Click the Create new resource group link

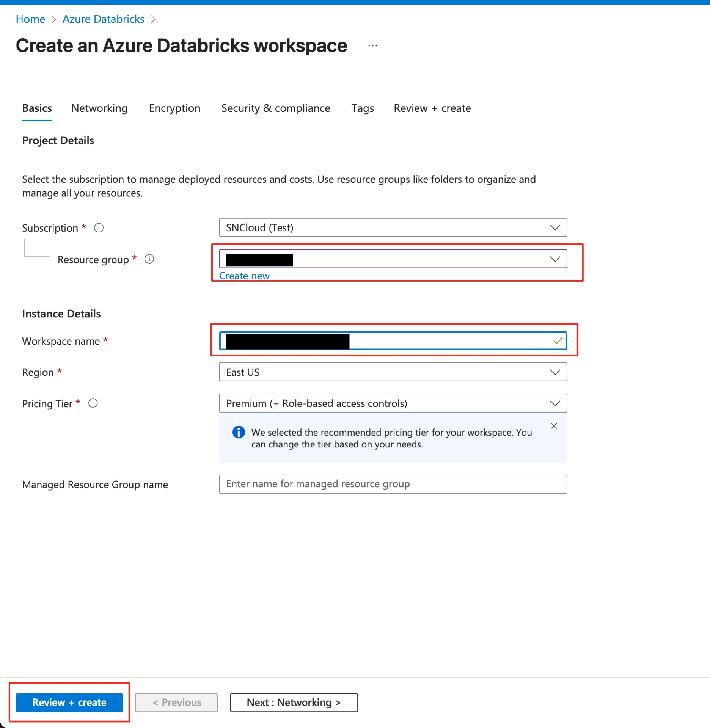244,276
